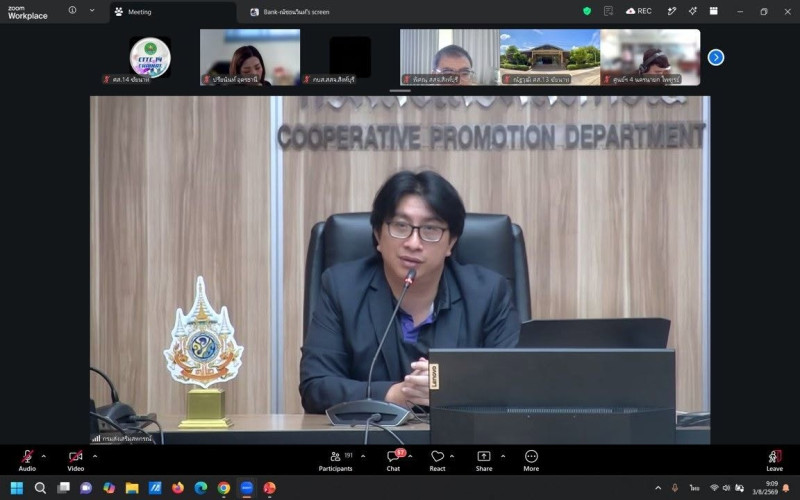Open the Zoom icon on the taskbar
The width and height of the screenshot is (800, 500).
coord(246,488)
